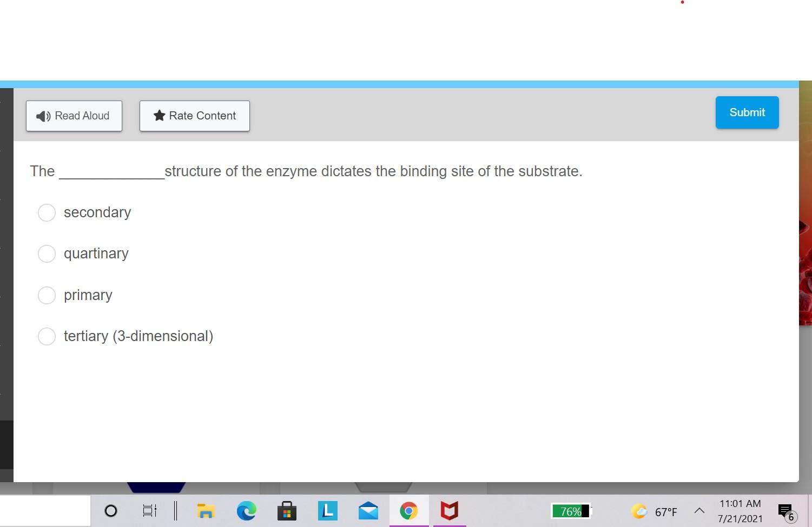Open the notification center showing 6 alerts
Image resolution: width=812 pixels, height=527 pixels.
click(x=785, y=510)
